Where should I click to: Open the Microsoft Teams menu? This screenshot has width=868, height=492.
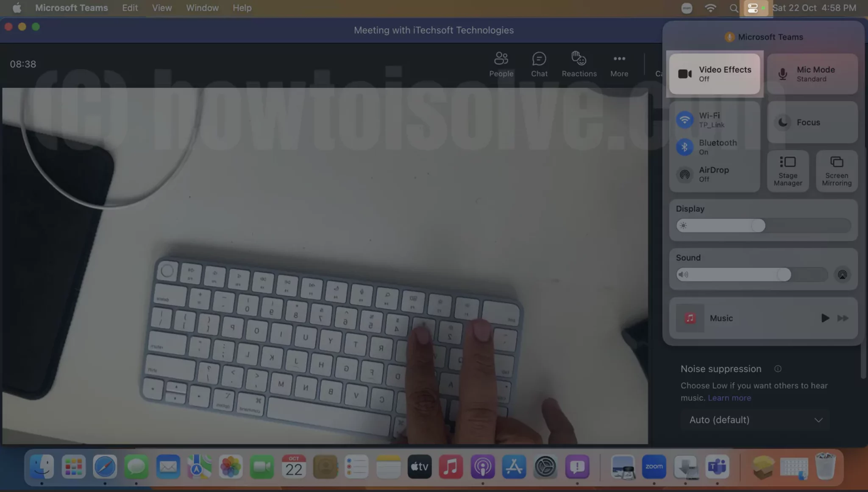click(x=71, y=8)
